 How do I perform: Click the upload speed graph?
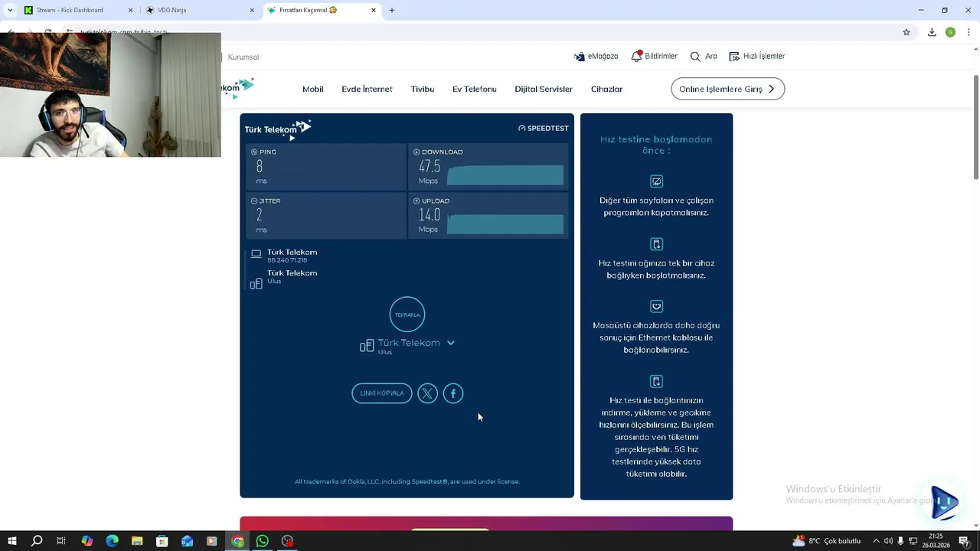coord(505,223)
